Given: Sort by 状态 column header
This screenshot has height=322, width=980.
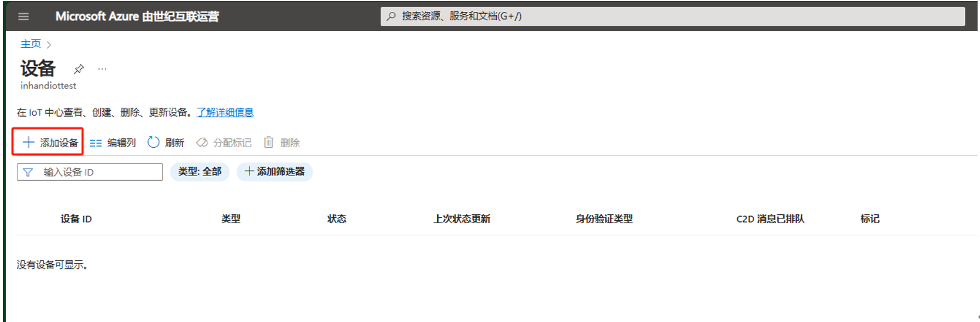Looking at the screenshot, I should pos(337,219).
